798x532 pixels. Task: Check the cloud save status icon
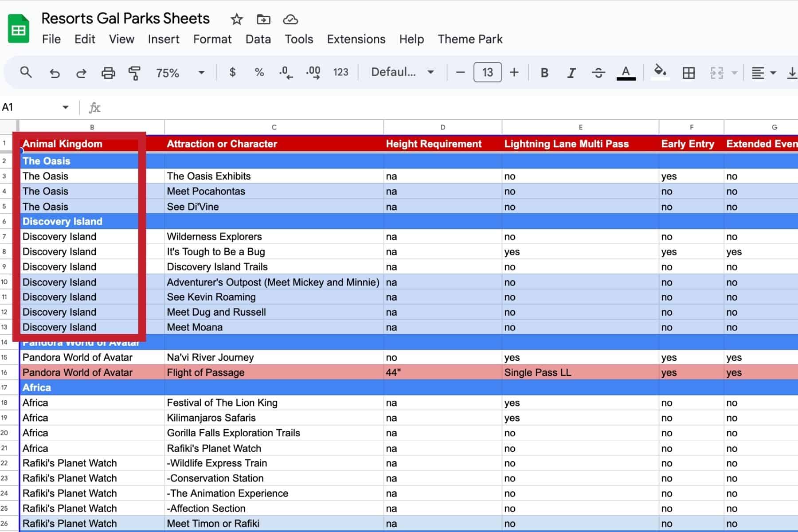pyautogui.click(x=290, y=19)
